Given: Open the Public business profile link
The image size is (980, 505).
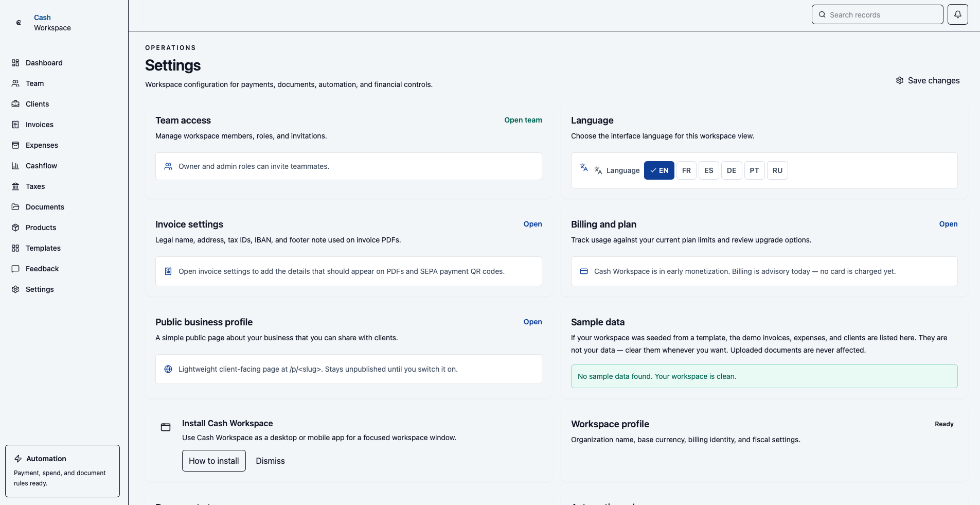Looking at the screenshot, I should pos(532,322).
